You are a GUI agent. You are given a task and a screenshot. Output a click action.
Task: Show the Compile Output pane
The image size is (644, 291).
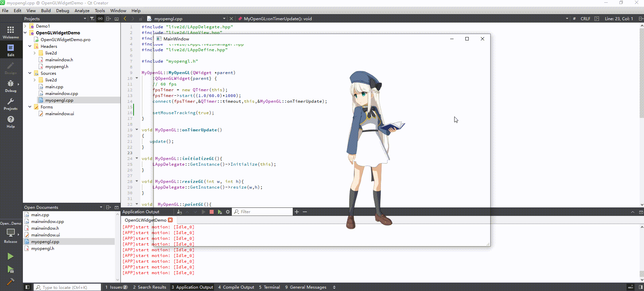coord(236,287)
